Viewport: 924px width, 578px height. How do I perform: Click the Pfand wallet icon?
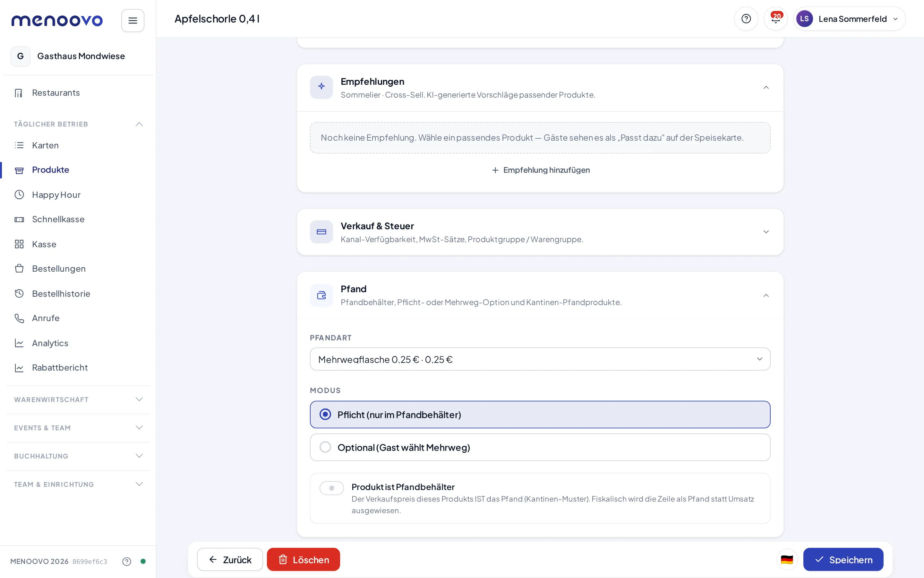tap(321, 295)
